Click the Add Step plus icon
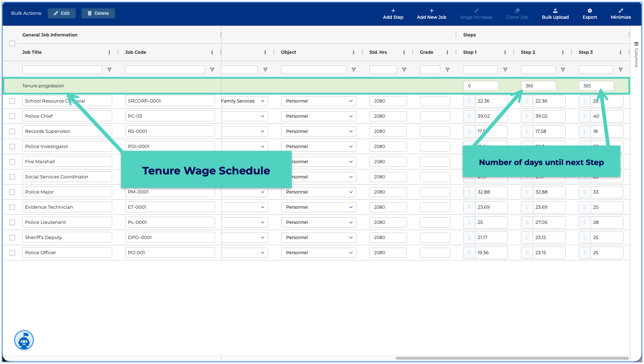Screen dimensions: 644x364 393,11
